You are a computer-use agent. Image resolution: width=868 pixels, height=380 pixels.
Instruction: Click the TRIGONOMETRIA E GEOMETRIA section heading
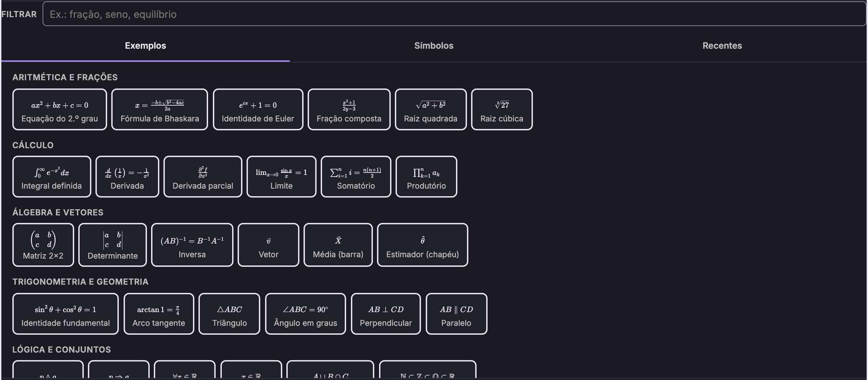[x=80, y=282]
